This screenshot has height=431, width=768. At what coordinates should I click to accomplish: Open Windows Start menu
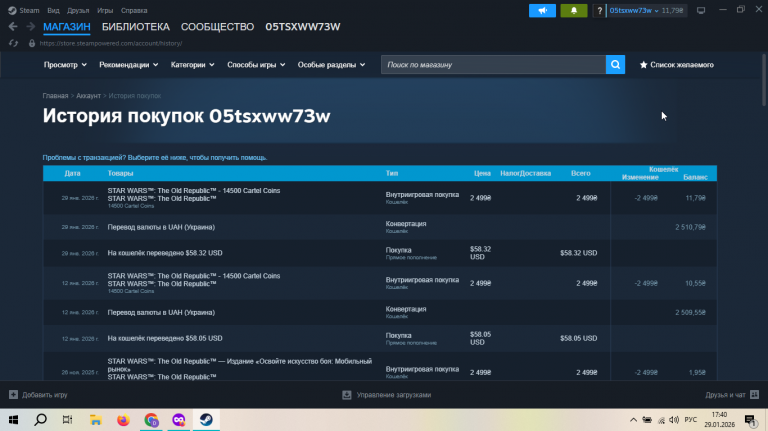tap(13, 420)
